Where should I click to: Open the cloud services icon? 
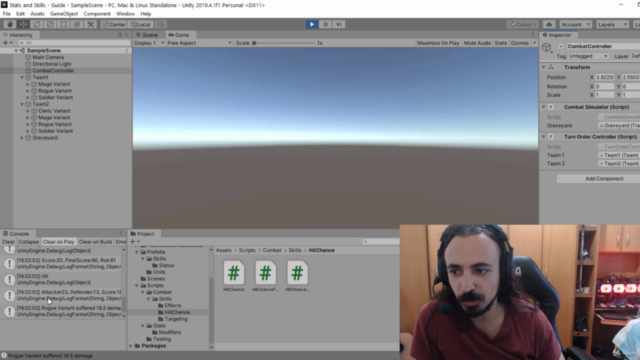click(x=549, y=24)
